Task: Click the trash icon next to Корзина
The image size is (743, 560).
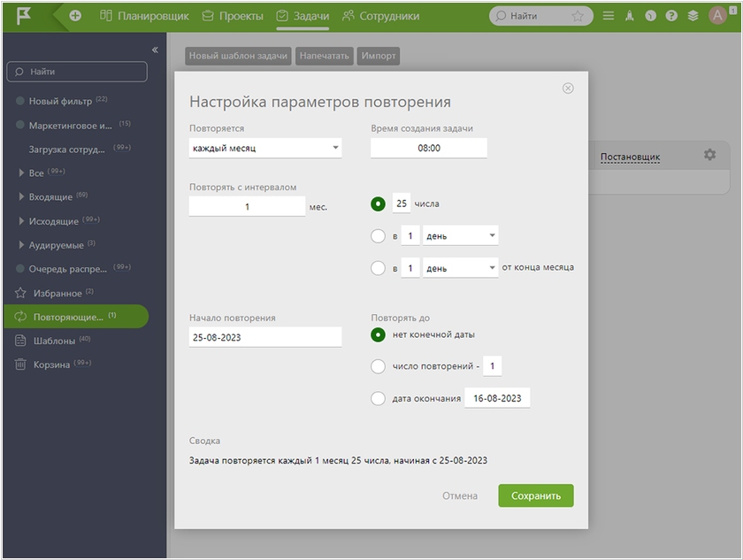Action: click(x=20, y=364)
